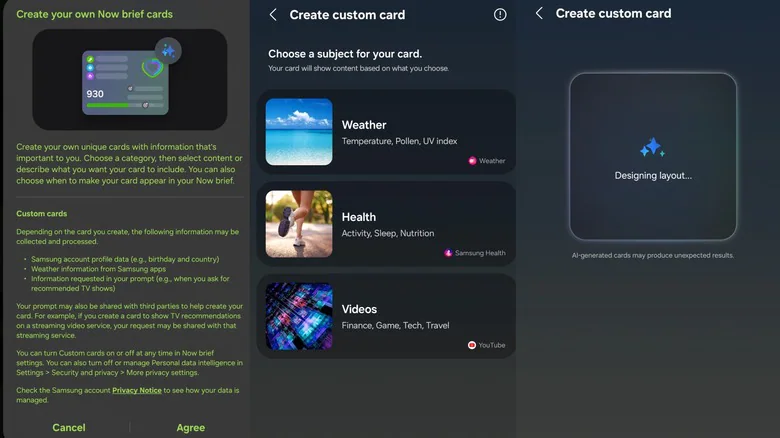The height and width of the screenshot is (438, 780).
Task: Click the red YouTube source icon
Action: point(472,345)
